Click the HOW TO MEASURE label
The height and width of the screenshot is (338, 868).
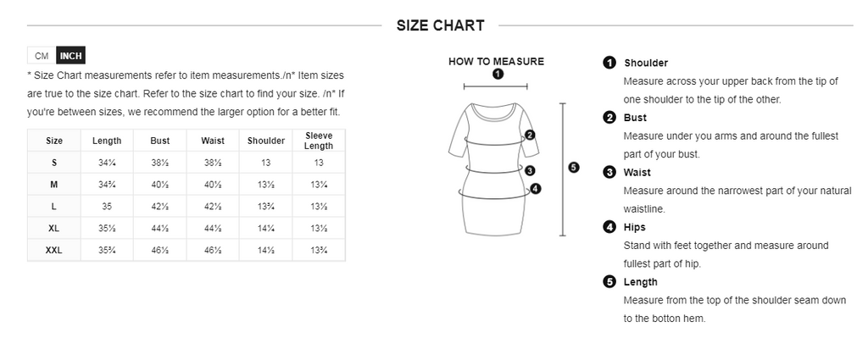496,61
